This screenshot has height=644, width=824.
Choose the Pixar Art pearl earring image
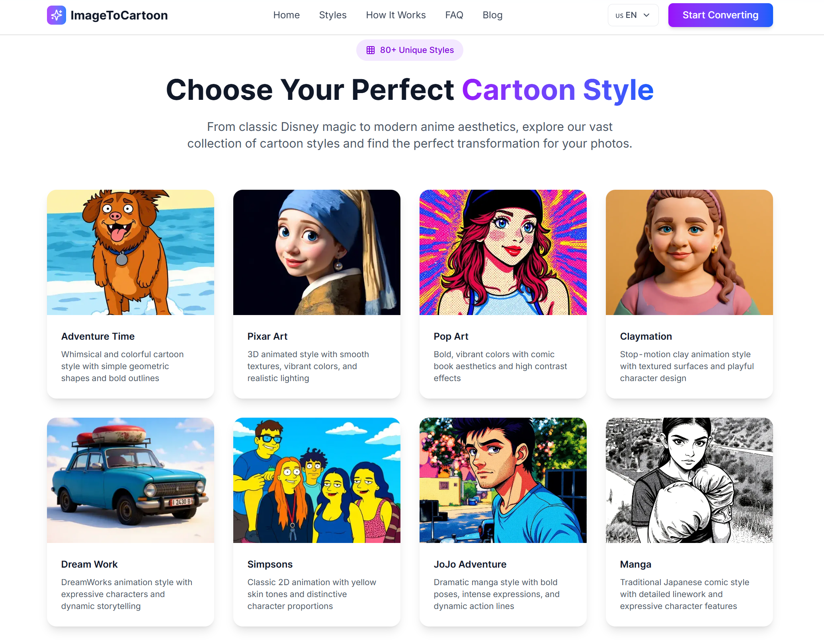pyautogui.click(x=317, y=252)
